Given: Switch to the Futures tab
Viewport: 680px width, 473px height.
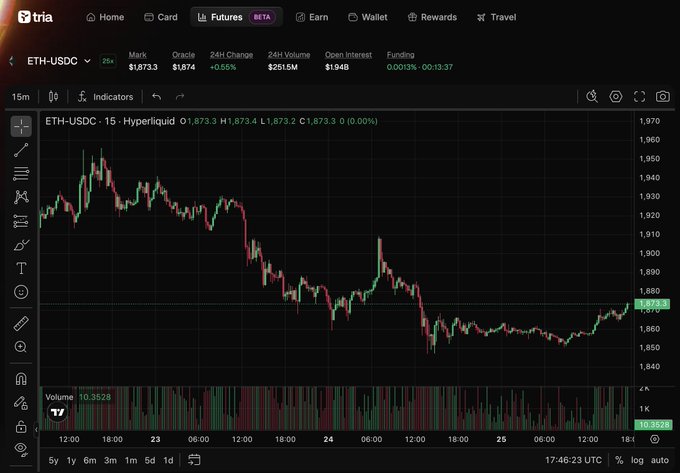Looking at the screenshot, I should pyautogui.click(x=236, y=17).
